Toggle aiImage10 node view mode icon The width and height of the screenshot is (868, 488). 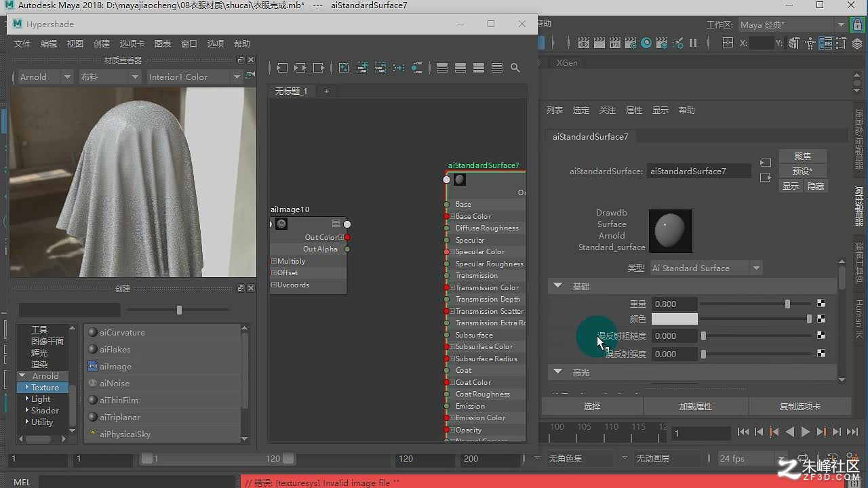coord(336,224)
